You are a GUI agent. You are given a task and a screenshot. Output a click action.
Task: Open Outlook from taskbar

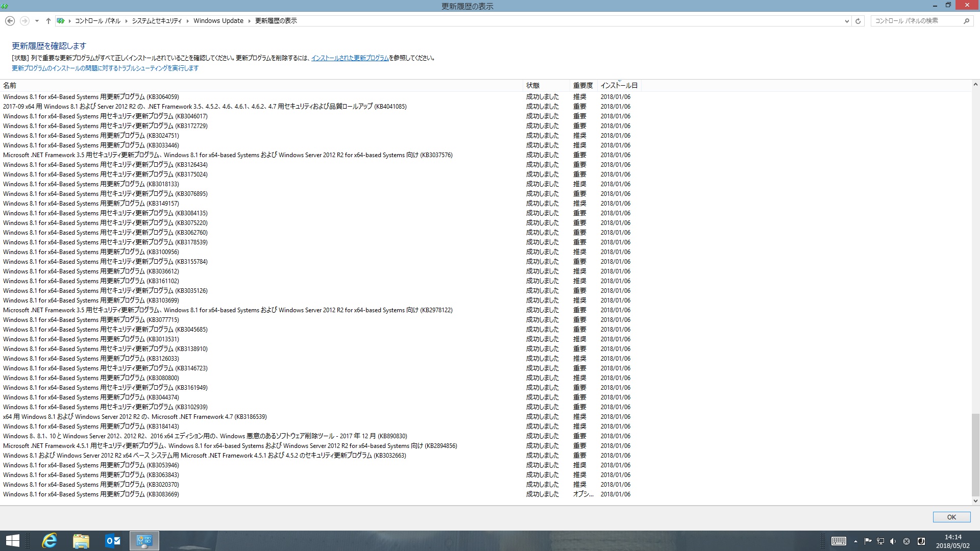coord(113,541)
